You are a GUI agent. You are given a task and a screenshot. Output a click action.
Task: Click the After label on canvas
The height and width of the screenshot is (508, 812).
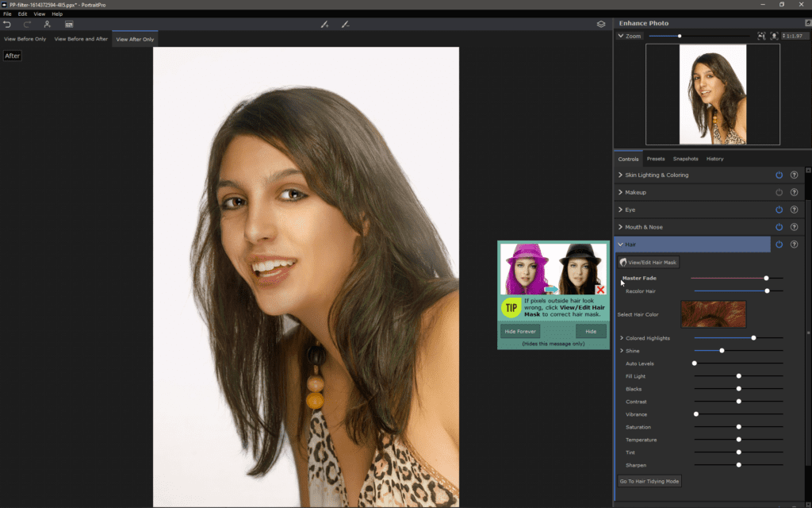13,56
